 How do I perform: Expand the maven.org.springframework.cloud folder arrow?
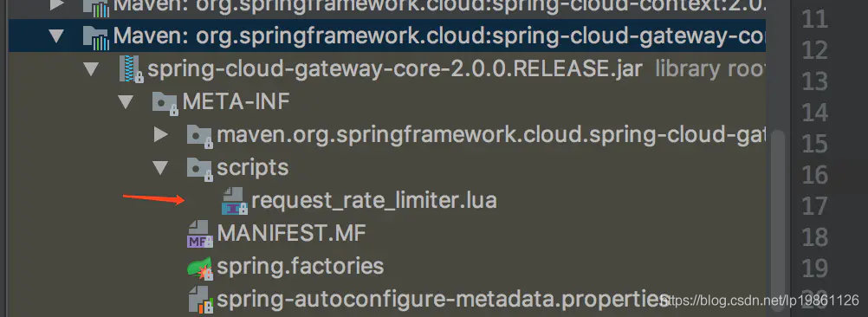pyautogui.click(x=161, y=134)
